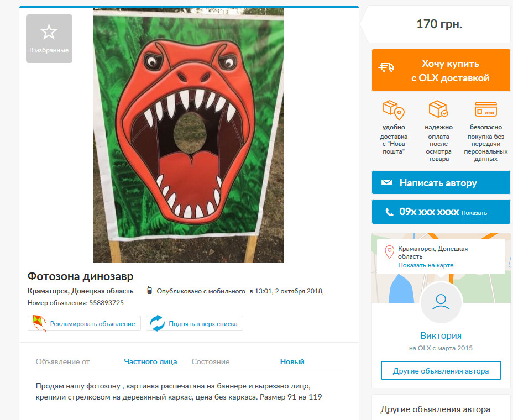Click the envelope icon on Написать автору

click(x=387, y=182)
